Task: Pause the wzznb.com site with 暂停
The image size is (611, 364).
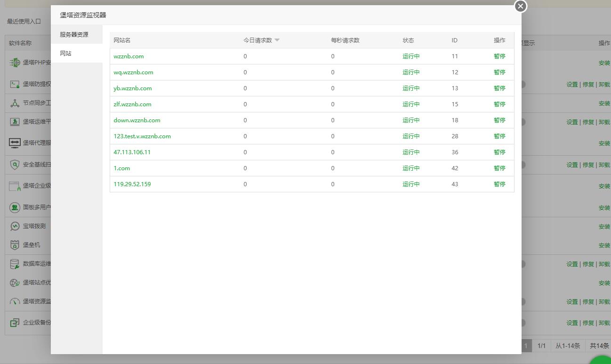Action: [x=499, y=56]
